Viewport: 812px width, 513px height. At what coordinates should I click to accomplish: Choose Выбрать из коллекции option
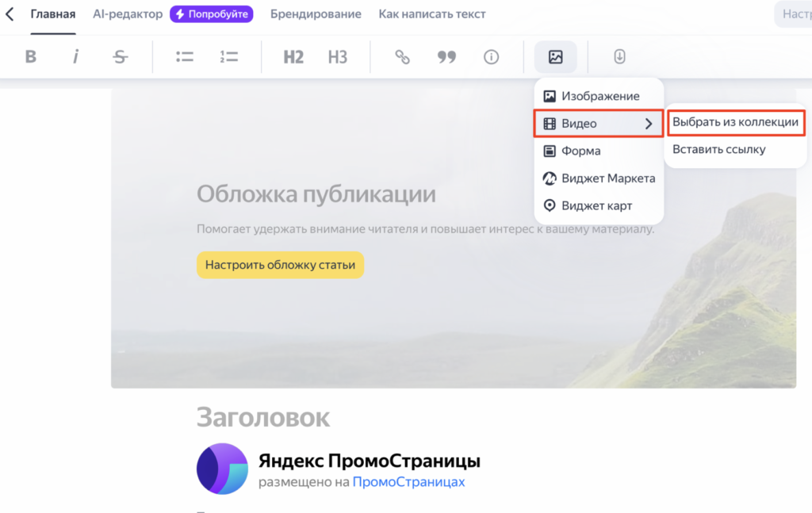[735, 122]
